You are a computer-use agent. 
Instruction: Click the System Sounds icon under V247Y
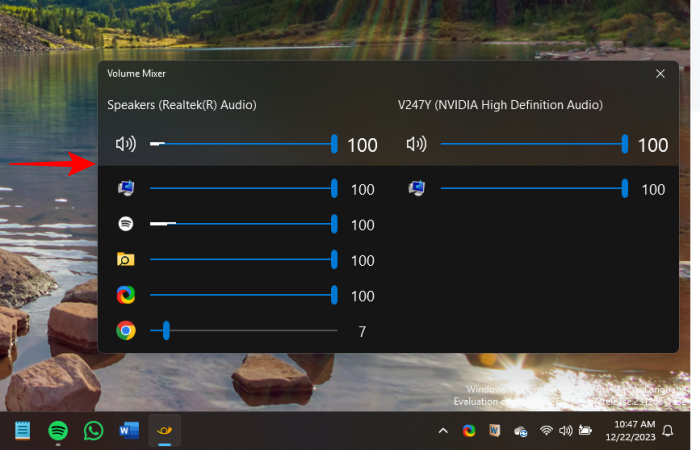tap(416, 189)
